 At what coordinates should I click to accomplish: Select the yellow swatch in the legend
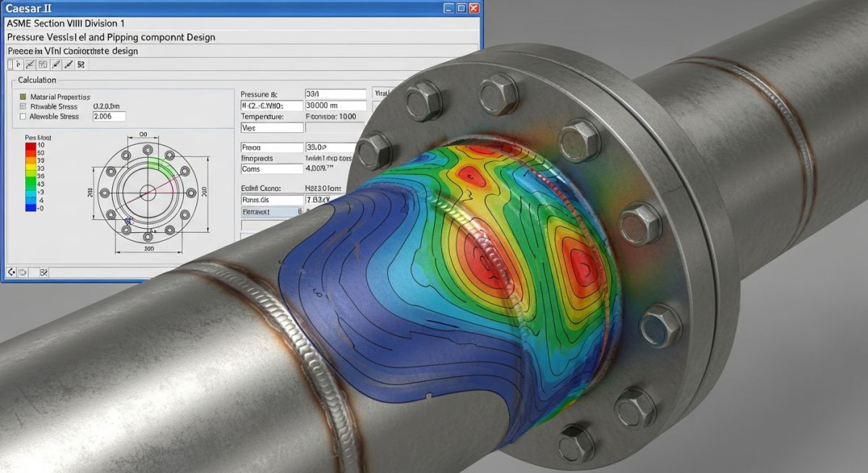30,166
